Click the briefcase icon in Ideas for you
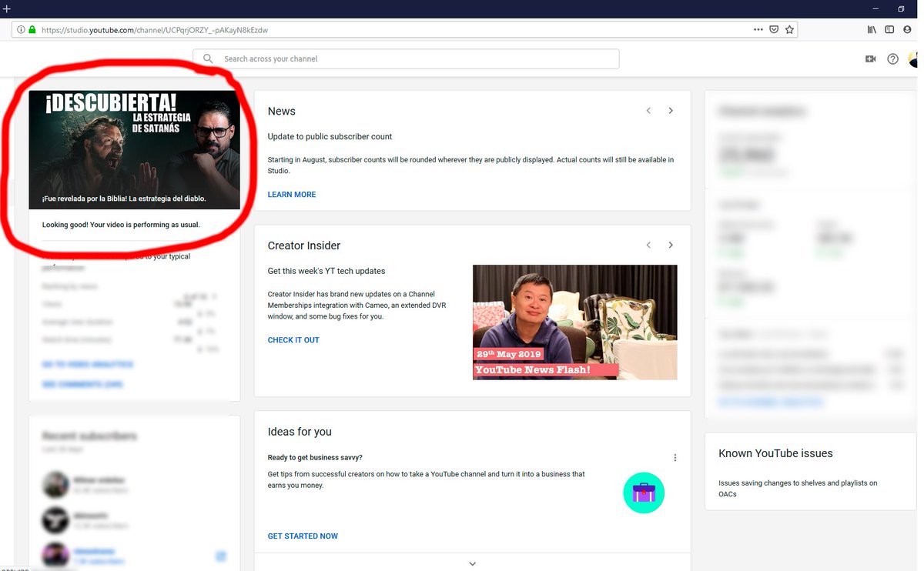The width and height of the screenshot is (924, 571). click(x=644, y=493)
